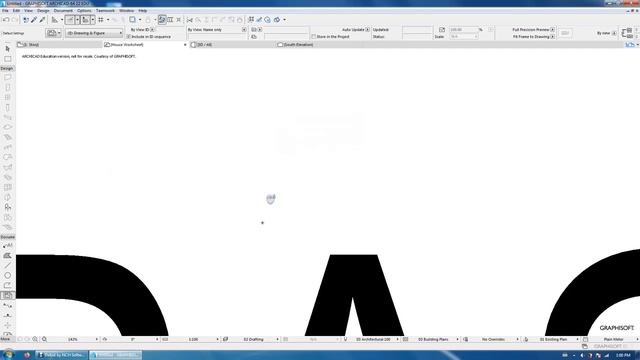Select the Column tool
Viewport: 640px width, 360px height.
7,107
